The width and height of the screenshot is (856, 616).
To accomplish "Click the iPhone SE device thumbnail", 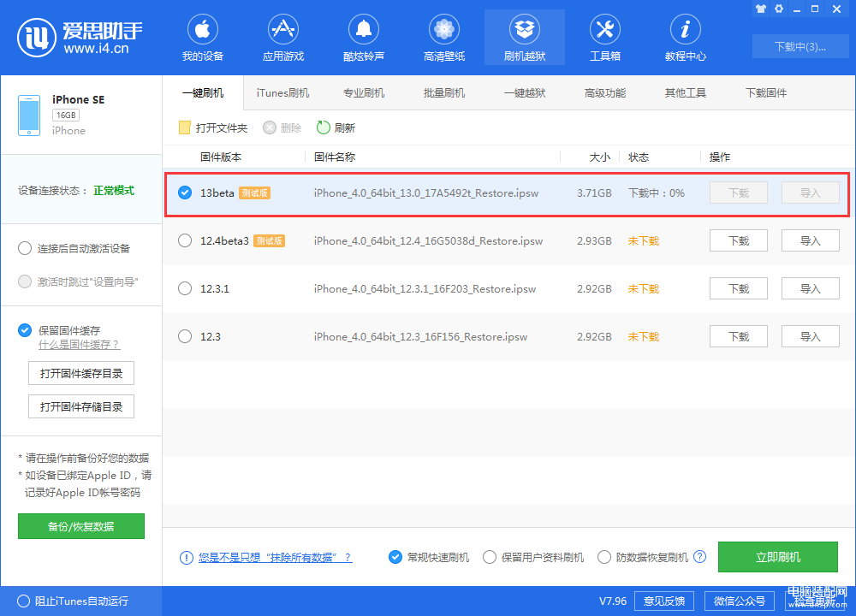I will coord(29,115).
